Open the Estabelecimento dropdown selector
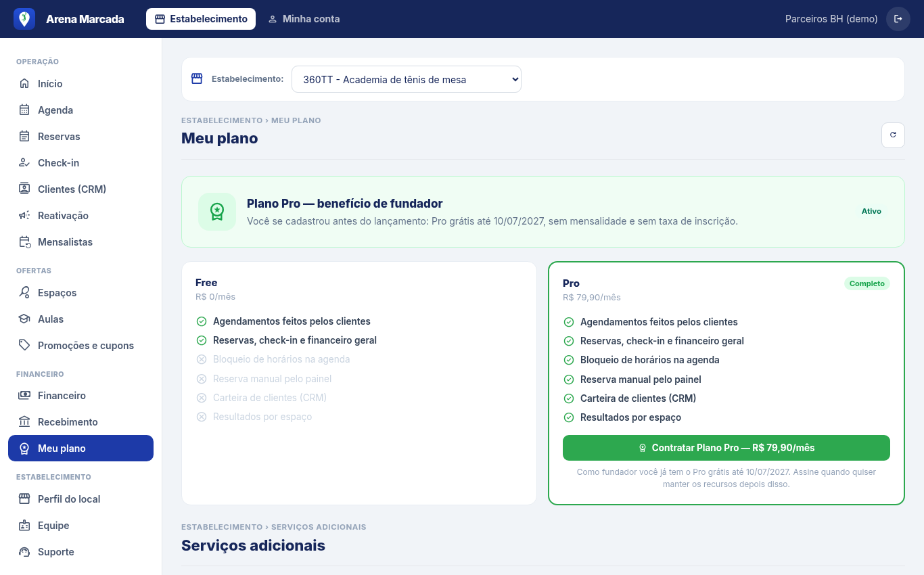The height and width of the screenshot is (575, 924). click(x=407, y=79)
